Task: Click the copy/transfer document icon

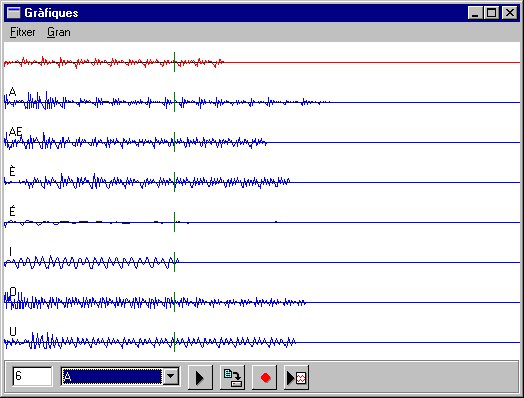Action: pyautogui.click(x=232, y=378)
